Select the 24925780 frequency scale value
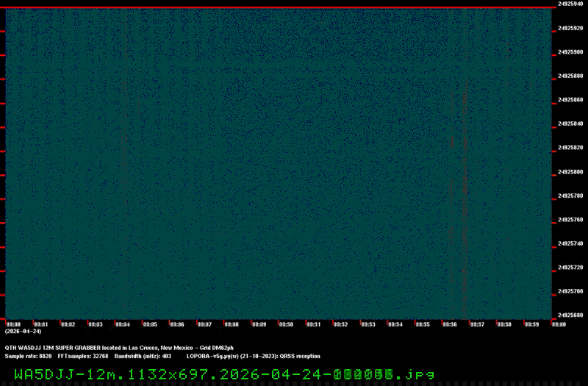 point(570,196)
